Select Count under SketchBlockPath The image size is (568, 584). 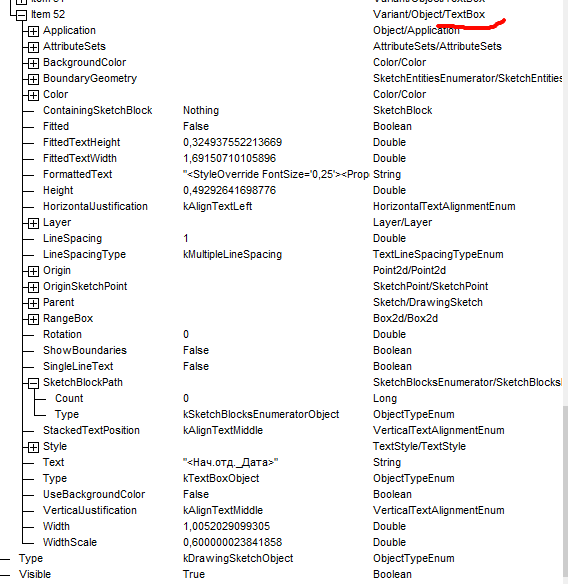(x=69, y=399)
